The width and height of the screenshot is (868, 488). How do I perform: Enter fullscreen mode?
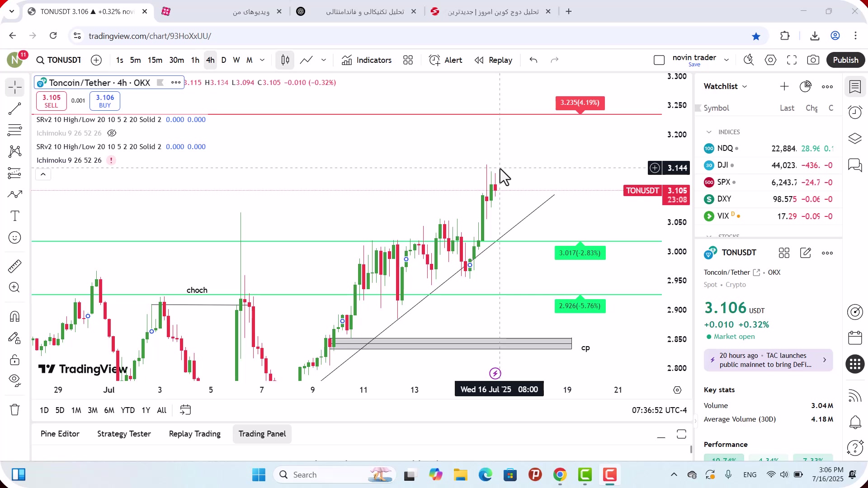(x=792, y=60)
